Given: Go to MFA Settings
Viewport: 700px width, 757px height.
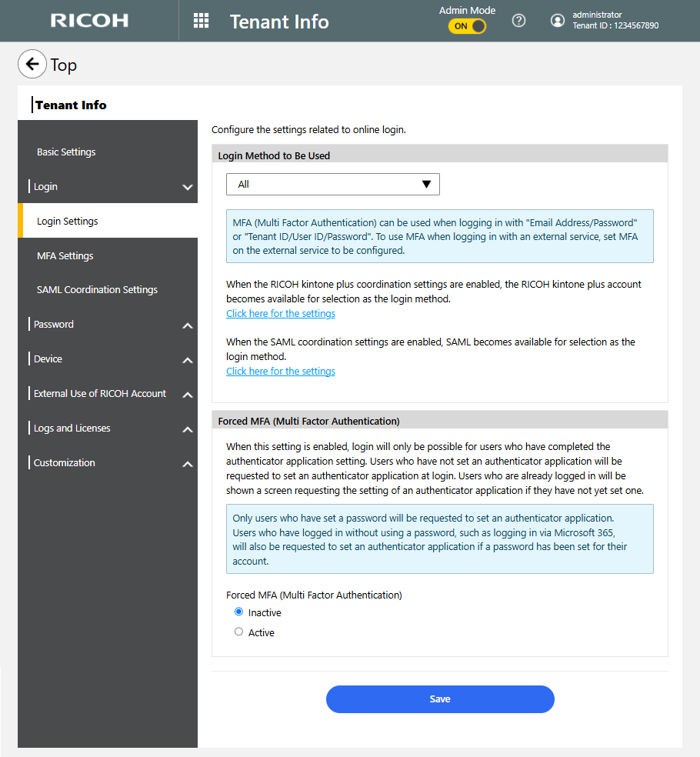Looking at the screenshot, I should coord(65,255).
